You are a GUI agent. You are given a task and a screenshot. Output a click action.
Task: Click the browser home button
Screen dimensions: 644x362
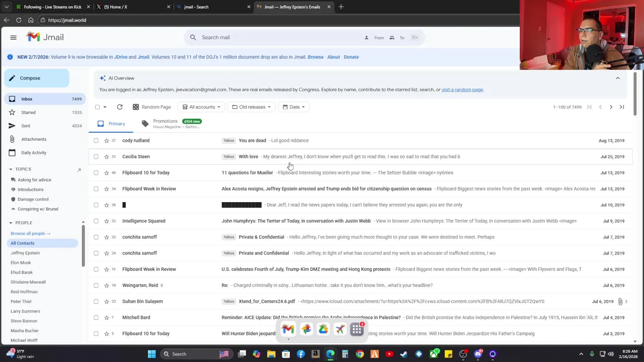tap(31, 20)
